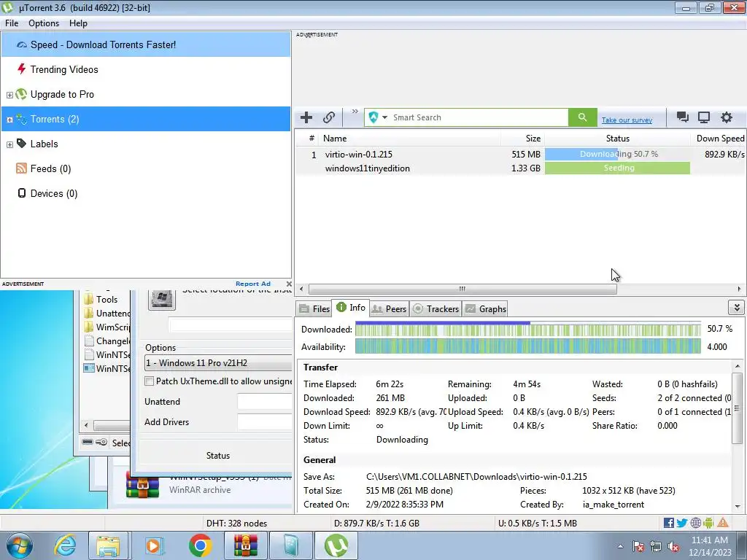
Task: Switch to the Trackers tab
Action: pyautogui.click(x=436, y=309)
